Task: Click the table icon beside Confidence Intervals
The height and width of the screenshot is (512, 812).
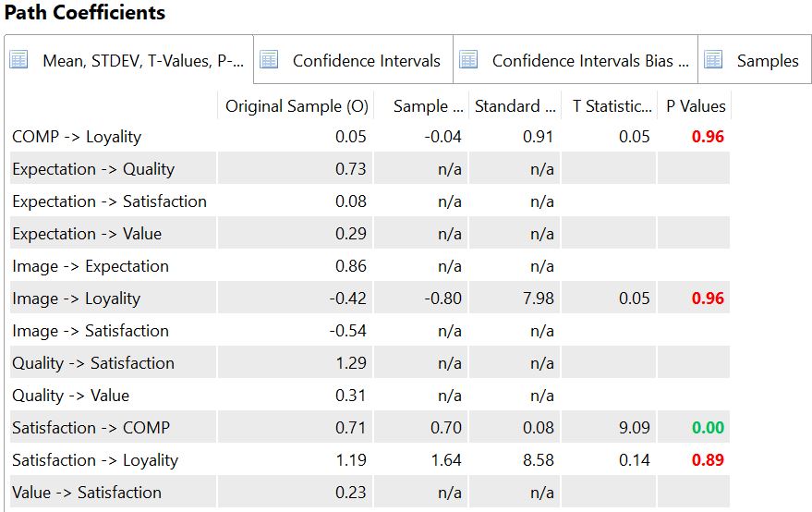Action: (x=269, y=60)
